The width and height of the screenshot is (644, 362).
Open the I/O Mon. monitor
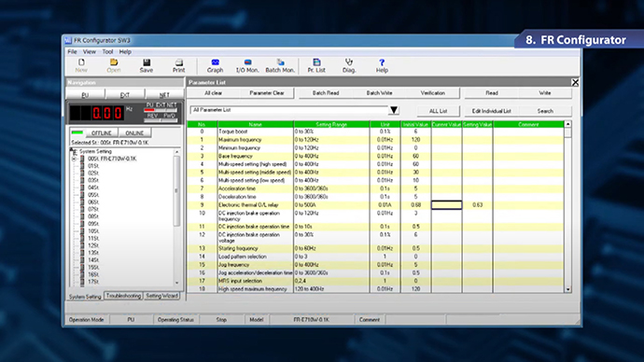(247, 65)
